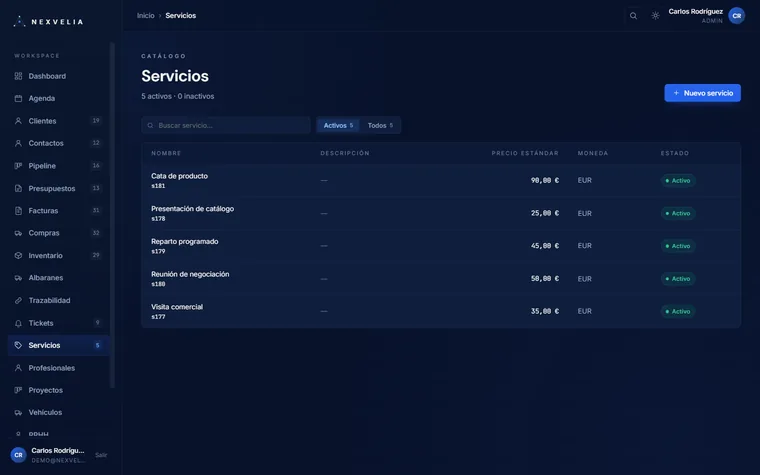
Task: Go to the Agenda section
Action: (58, 98)
